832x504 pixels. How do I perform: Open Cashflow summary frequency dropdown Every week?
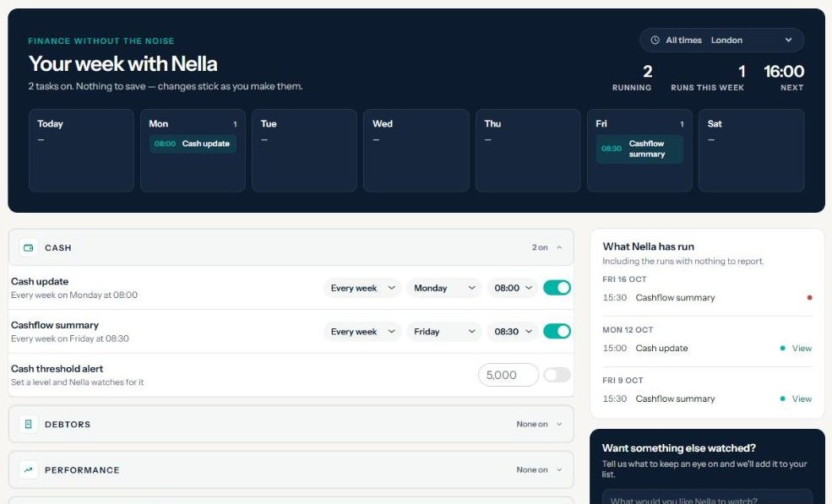(362, 332)
